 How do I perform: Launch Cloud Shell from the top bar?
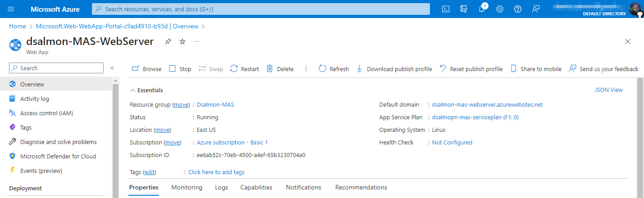(x=446, y=9)
